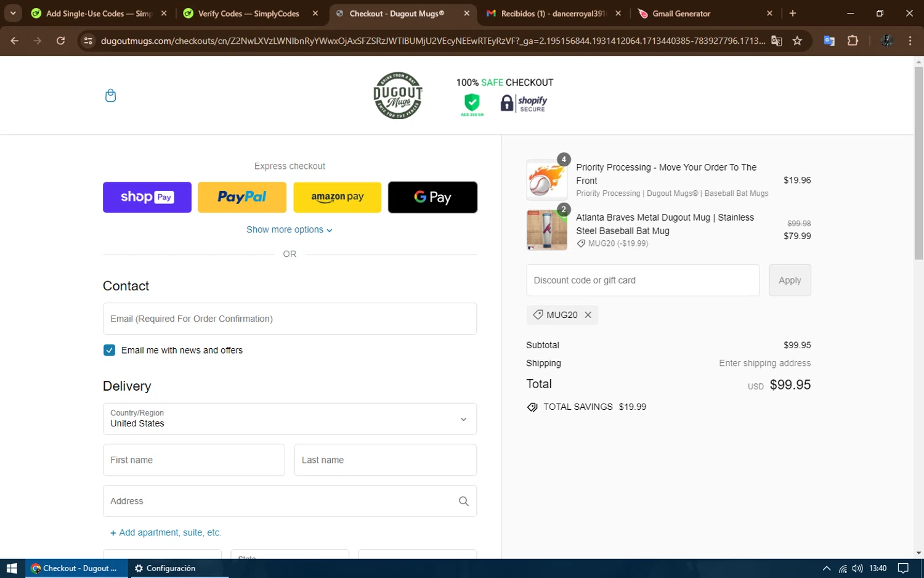Click the Priority Processing product thumbnail
924x578 pixels.
(546, 180)
